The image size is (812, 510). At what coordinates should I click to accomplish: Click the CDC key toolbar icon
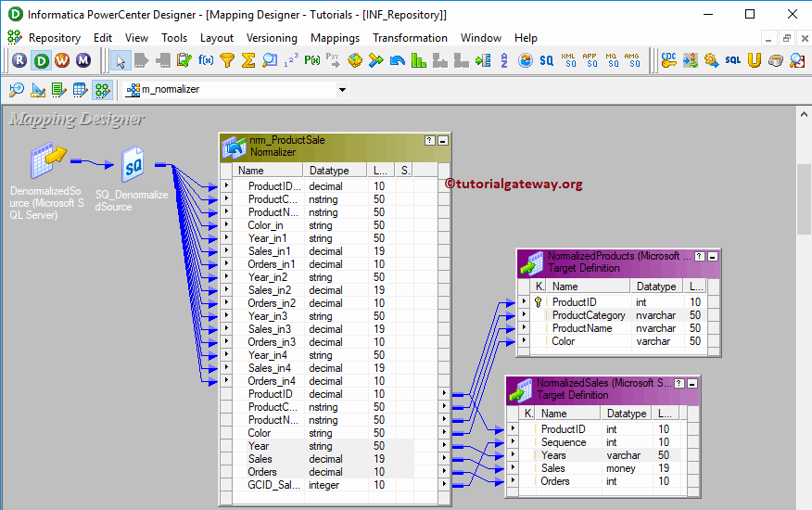(668, 60)
